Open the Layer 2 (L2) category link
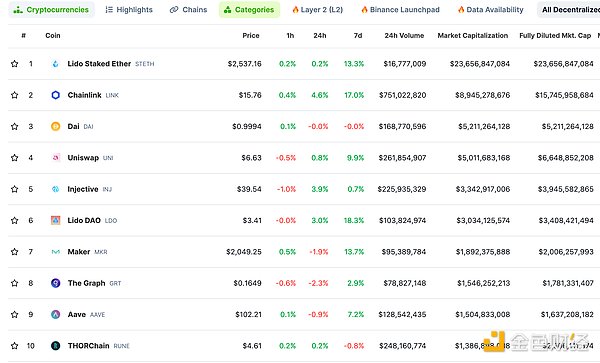600x363 pixels. 318,10
